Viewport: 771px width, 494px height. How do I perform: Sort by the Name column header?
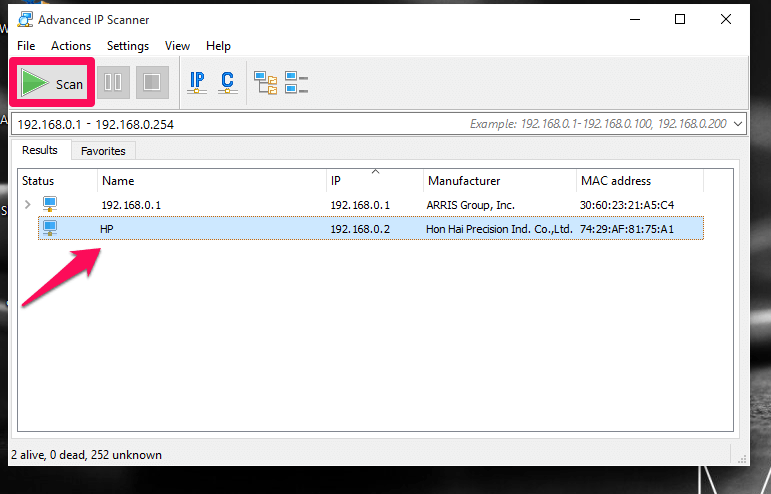click(212, 181)
